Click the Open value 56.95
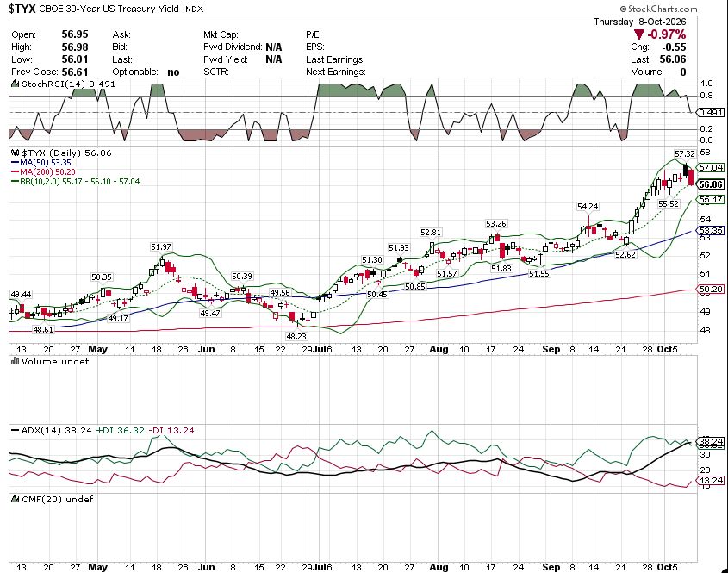This screenshot has height=573, width=728. [75, 34]
